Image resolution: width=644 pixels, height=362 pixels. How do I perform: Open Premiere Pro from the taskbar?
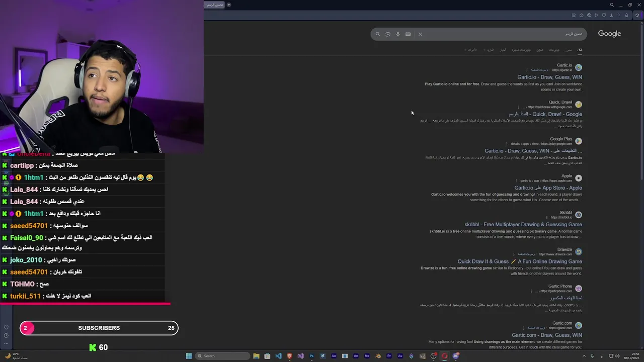click(x=389, y=356)
